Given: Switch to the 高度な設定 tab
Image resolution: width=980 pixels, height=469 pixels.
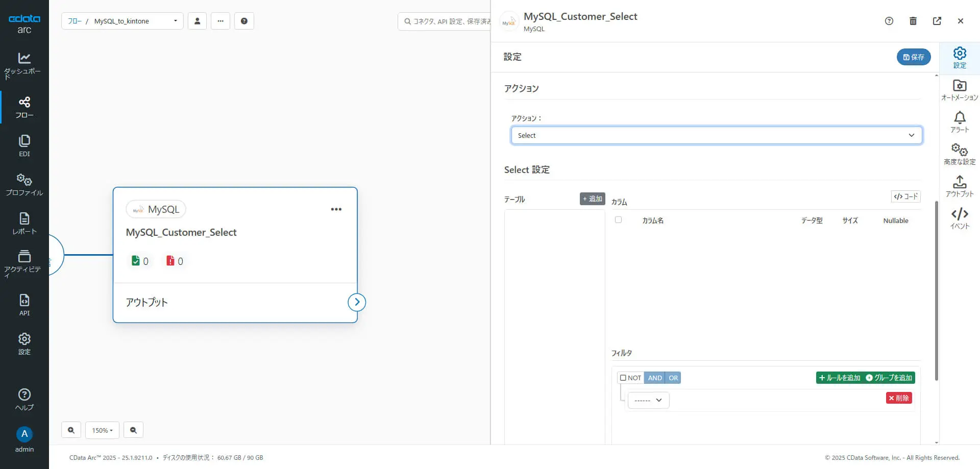Looking at the screenshot, I should pos(960,154).
